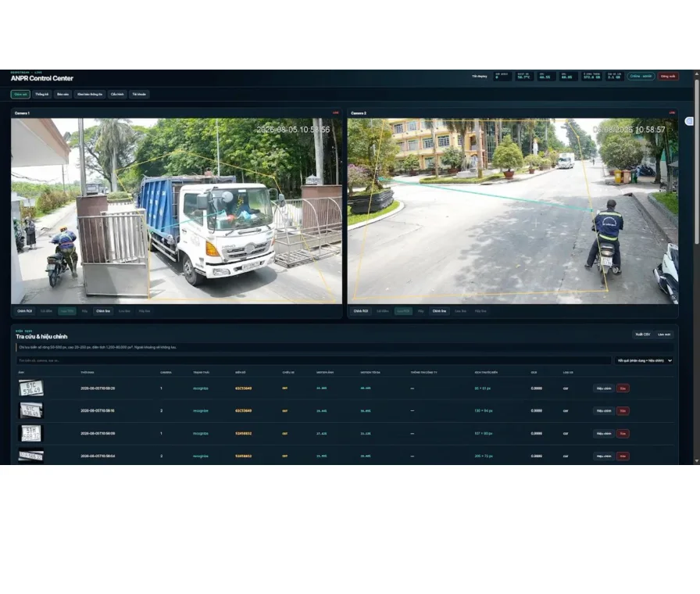Click the page scrollbar down arrow
The width and height of the screenshot is (700, 594).
tap(697, 461)
